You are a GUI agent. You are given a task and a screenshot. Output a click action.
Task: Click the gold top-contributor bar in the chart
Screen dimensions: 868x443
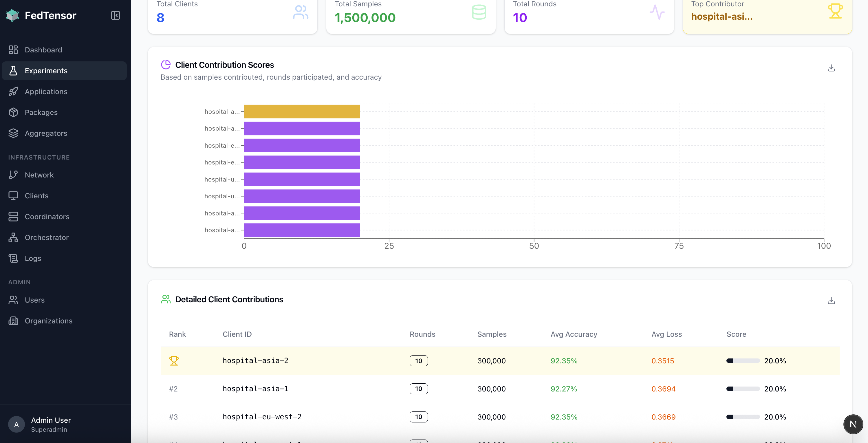pos(302,111)
